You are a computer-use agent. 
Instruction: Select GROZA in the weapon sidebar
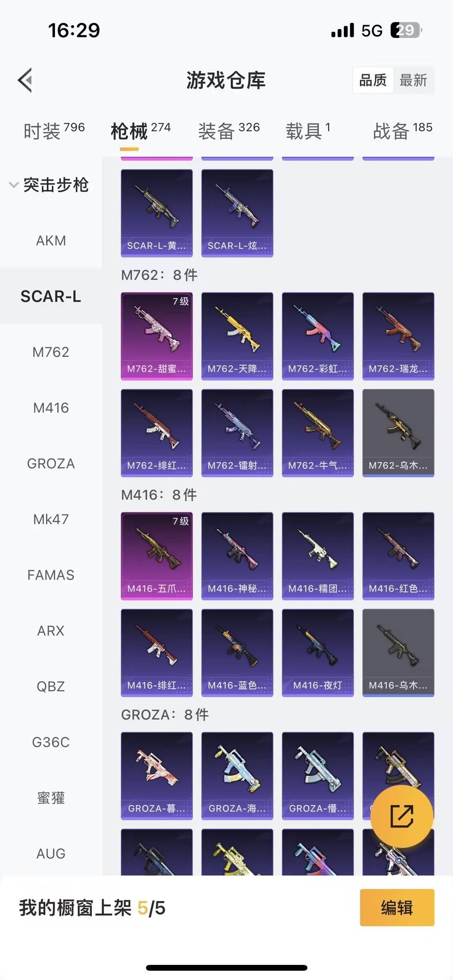click(51, 463)
